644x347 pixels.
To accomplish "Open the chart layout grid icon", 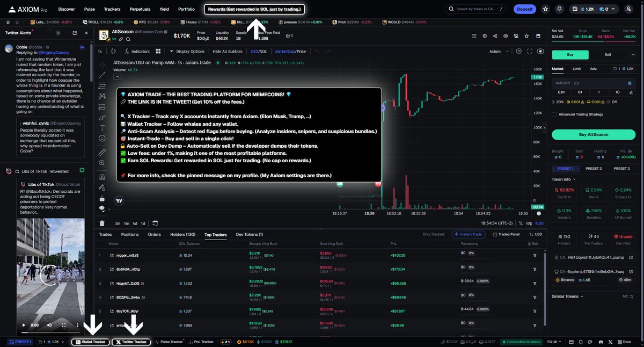I will coord(158,52).
